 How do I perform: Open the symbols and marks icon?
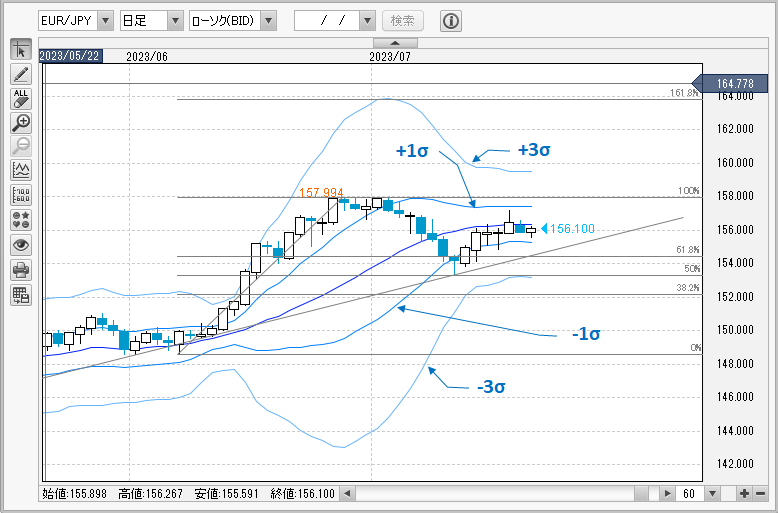(x=21, y=220)
